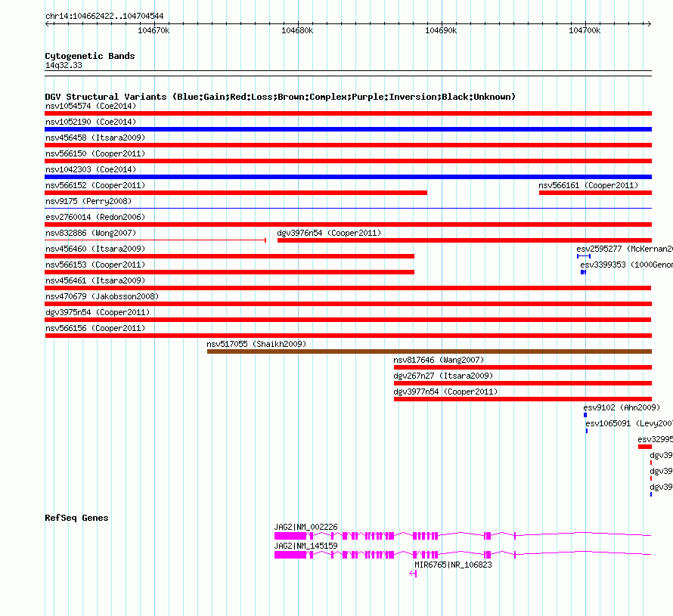Select the brown nsv517055 (Shaikh2009) complex bar
The width and height of the screenshot is (673, 616).
click(x=430, y=351)
